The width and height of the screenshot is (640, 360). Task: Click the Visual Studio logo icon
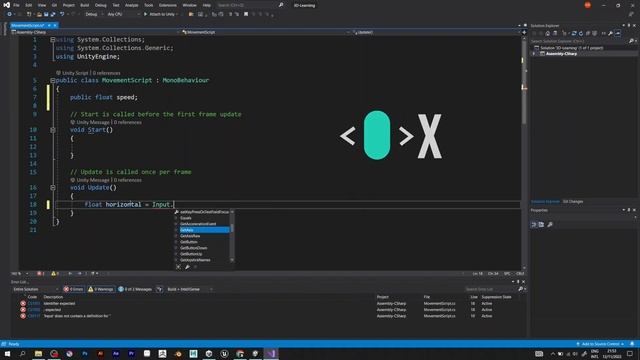click(6, 5)
